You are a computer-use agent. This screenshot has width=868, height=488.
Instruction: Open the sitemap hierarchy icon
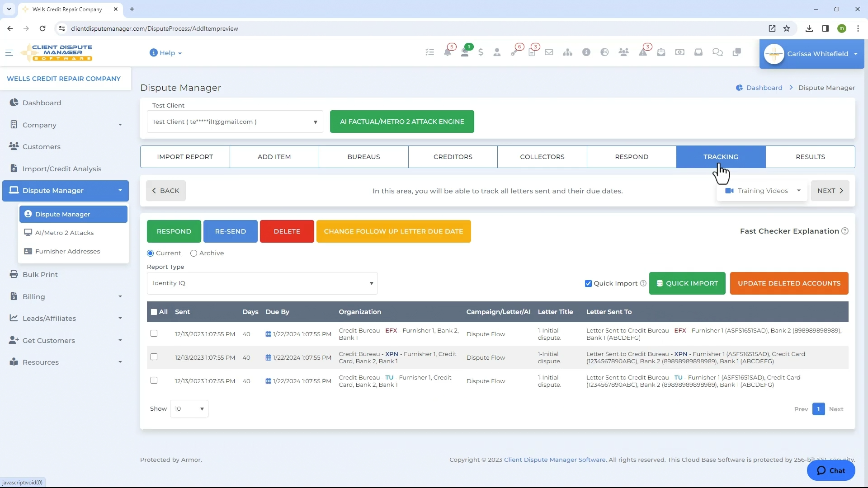(567, 52)
